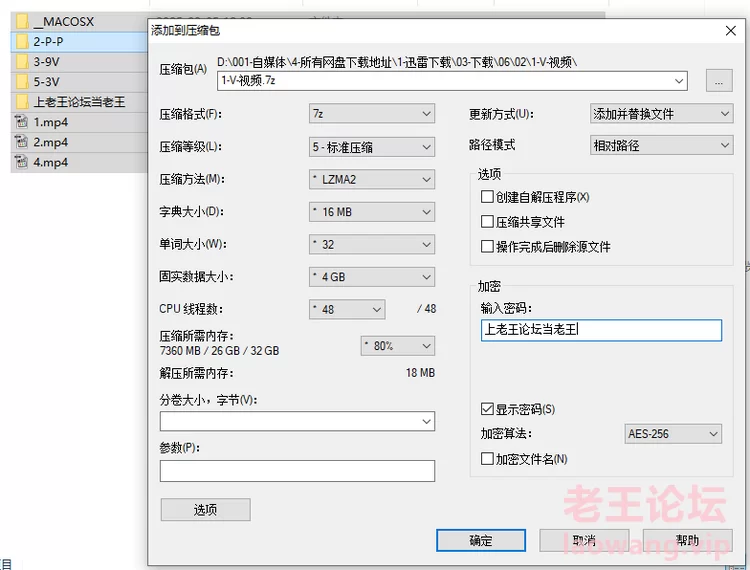Click the 4.mp4 file icon

[22, 162]
